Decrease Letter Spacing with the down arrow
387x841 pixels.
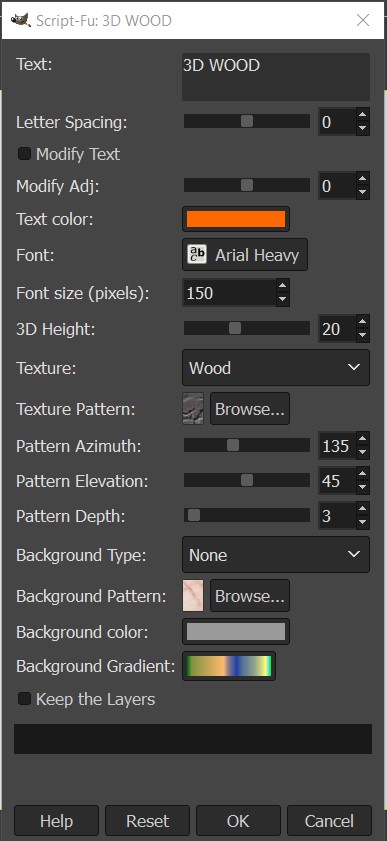pos(363,128)
